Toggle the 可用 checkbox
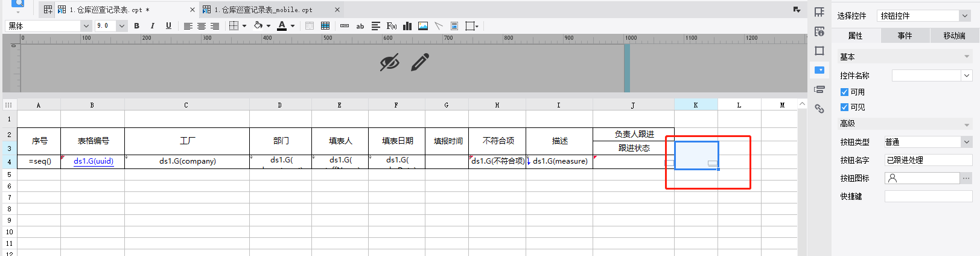This screenshot has width=980, height=256. (844, 92)
